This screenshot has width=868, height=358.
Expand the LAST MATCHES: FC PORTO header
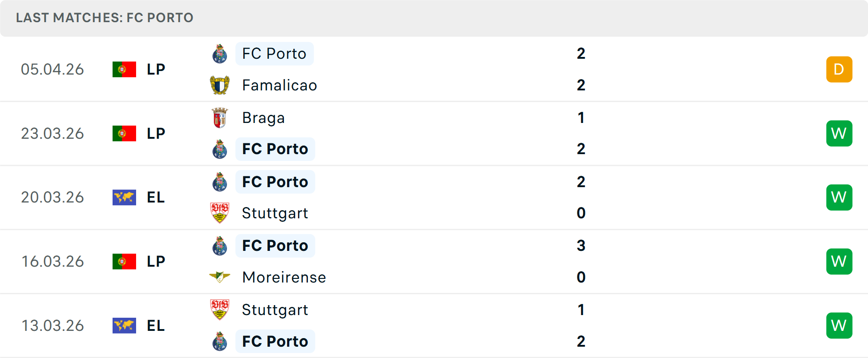point(104,18)
